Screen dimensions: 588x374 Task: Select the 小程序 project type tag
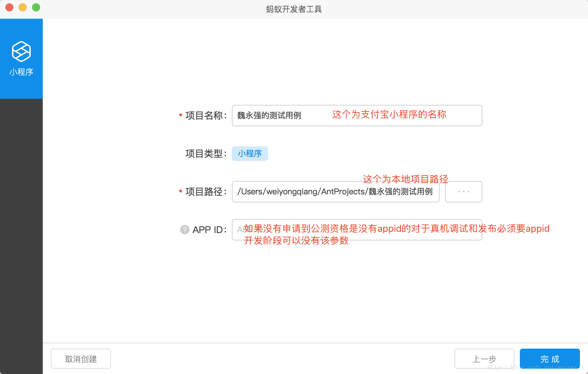tap(250, 154)
